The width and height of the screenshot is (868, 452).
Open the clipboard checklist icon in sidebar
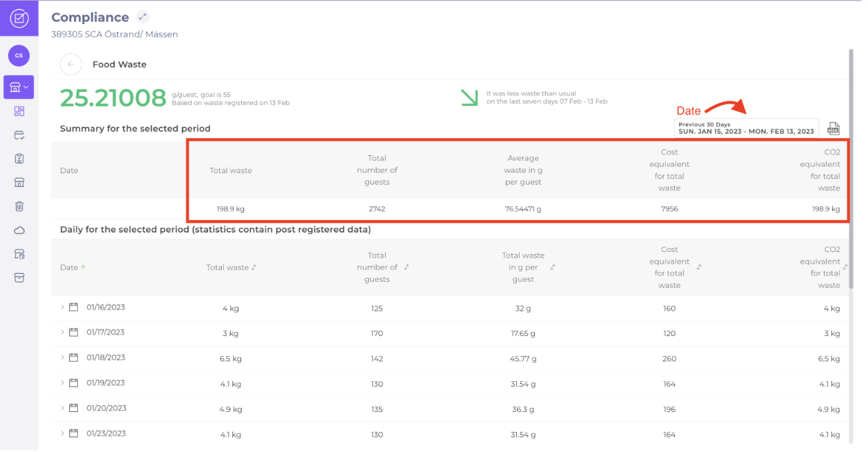[19, 159]
